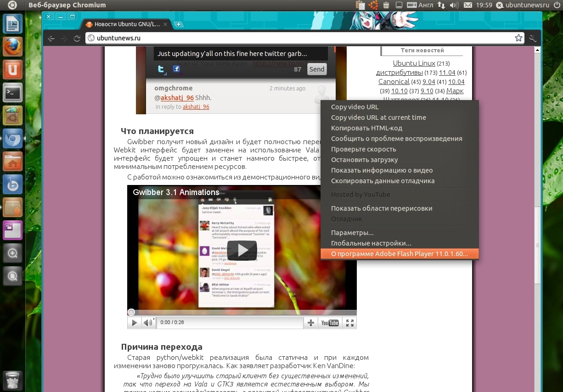Launch the Terminal from the launcher
Viewport: 563px width, 392px height.
tap(12, 93)
